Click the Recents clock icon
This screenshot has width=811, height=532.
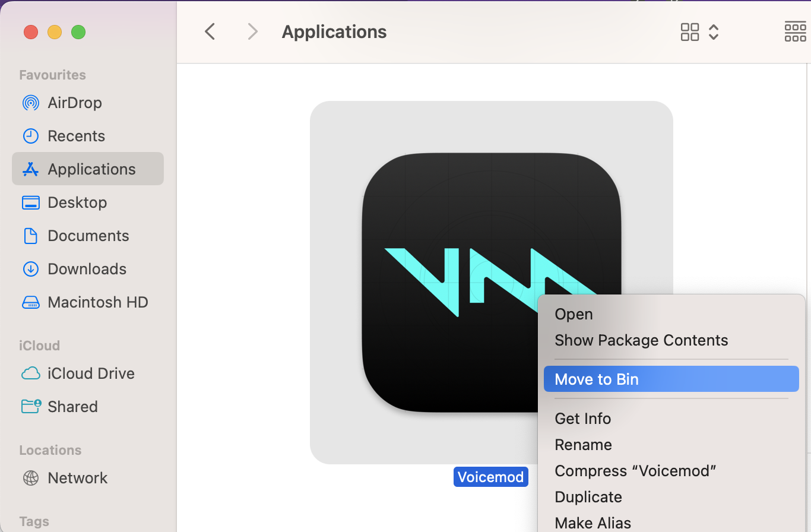pyautogui.click(x=30, y=136)
